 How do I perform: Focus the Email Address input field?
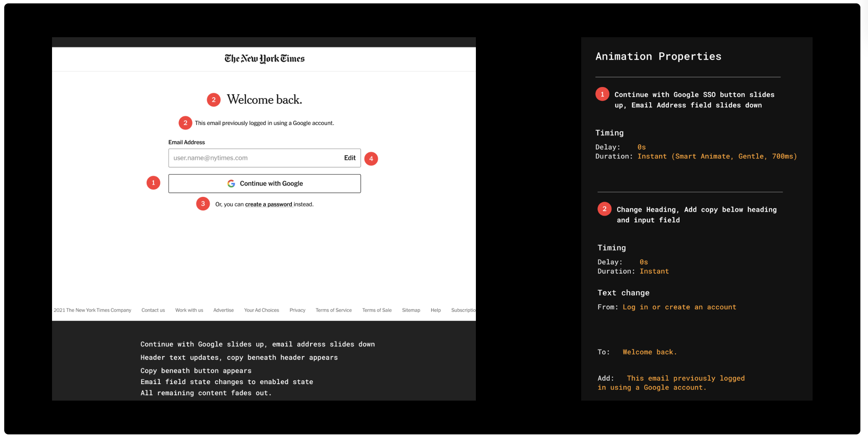point(264,158)
